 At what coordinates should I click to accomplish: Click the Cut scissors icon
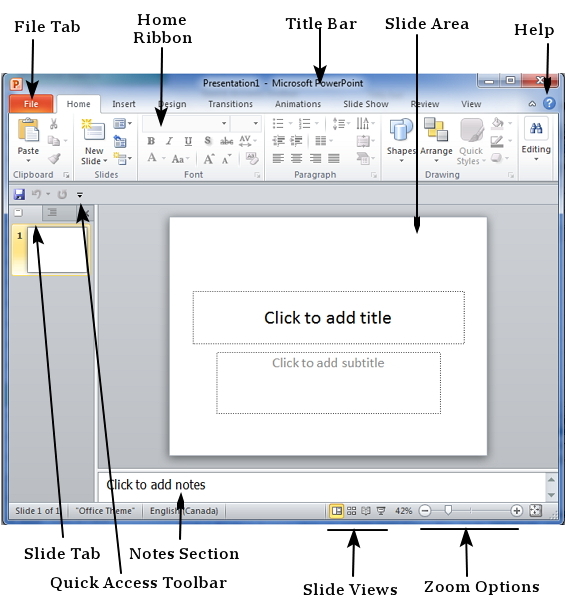[54, 123]
